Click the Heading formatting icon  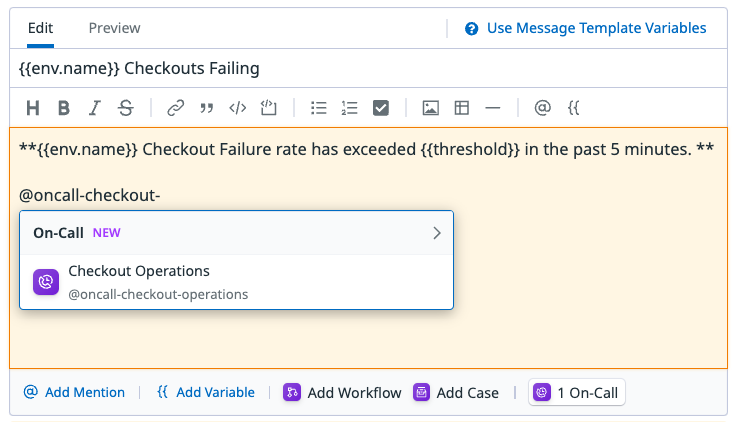(32, 108)
